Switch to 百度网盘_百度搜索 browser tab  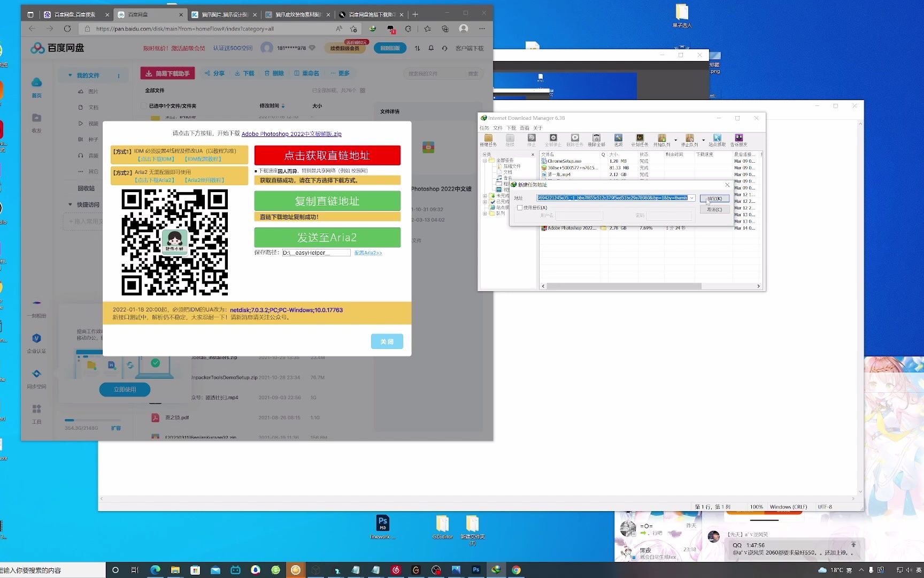[x=75, y=14]
